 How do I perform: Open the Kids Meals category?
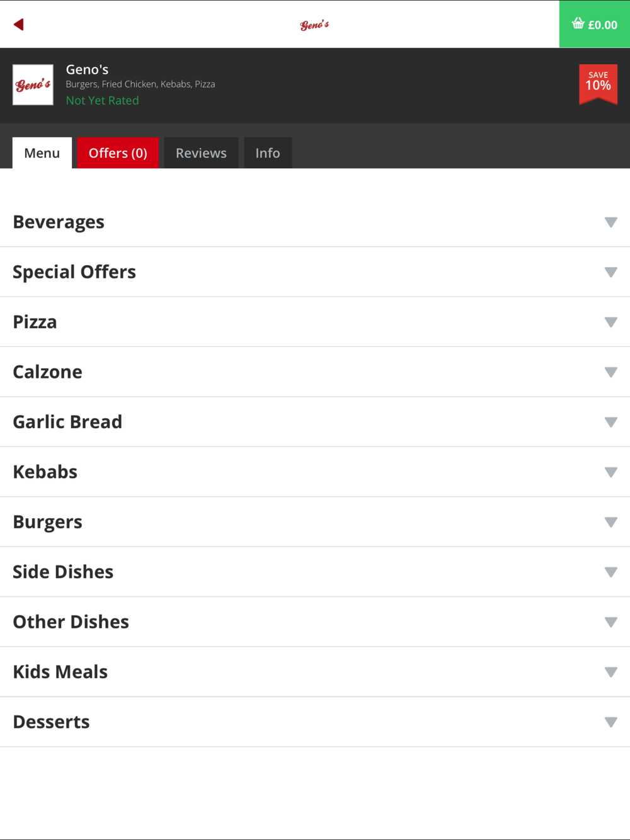tap(315, 672)
